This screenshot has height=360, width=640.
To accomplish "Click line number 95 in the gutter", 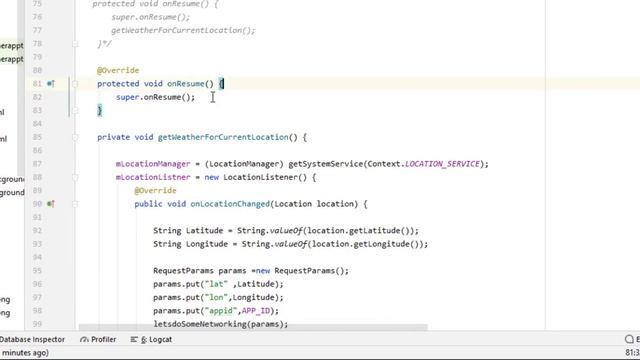I will 38,271.
